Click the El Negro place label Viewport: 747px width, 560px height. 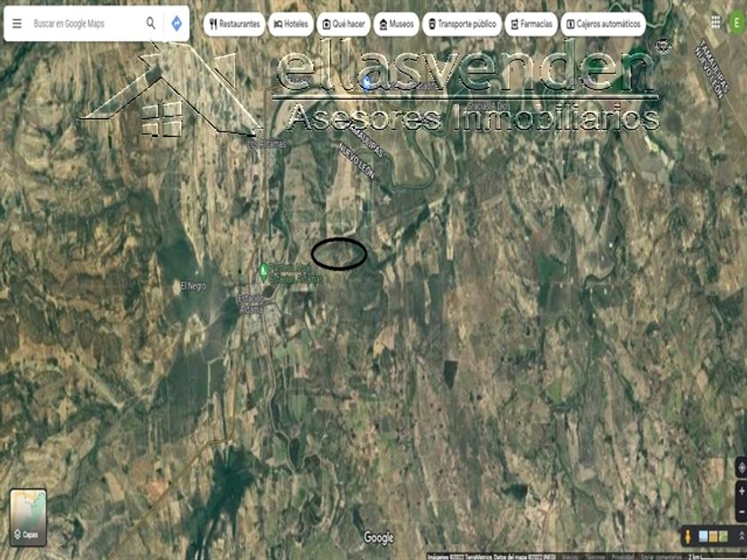(194, 285)
